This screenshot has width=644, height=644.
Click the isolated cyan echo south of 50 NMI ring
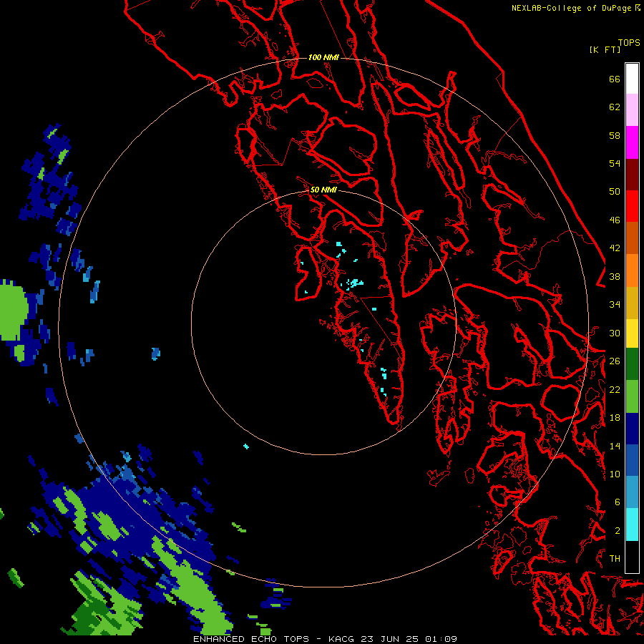pos(246,446)
